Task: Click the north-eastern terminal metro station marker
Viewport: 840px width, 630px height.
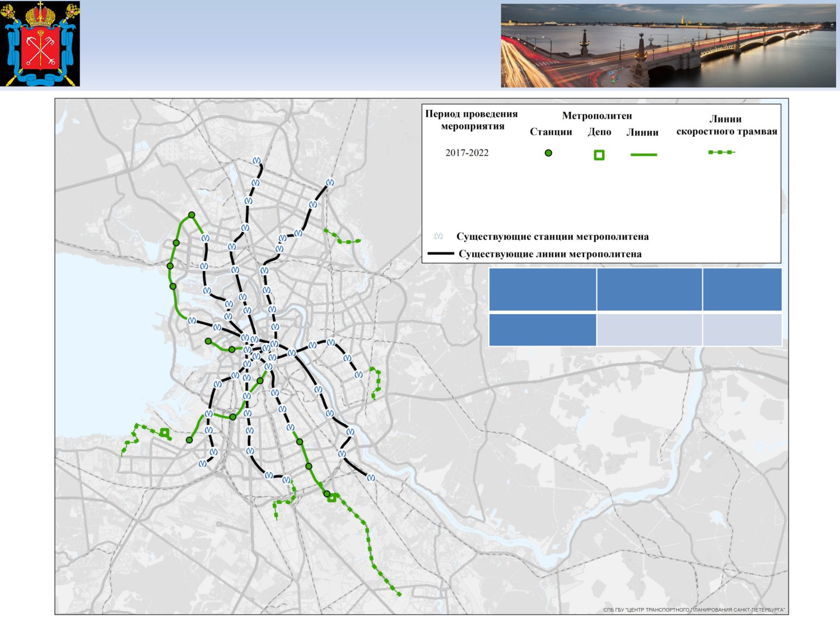Action: [330, 182]
